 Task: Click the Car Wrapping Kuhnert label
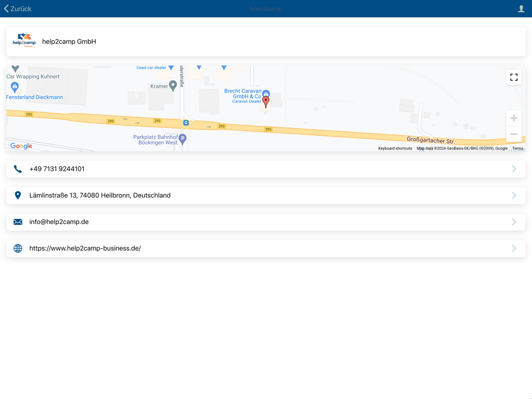[x=33, y=77]
